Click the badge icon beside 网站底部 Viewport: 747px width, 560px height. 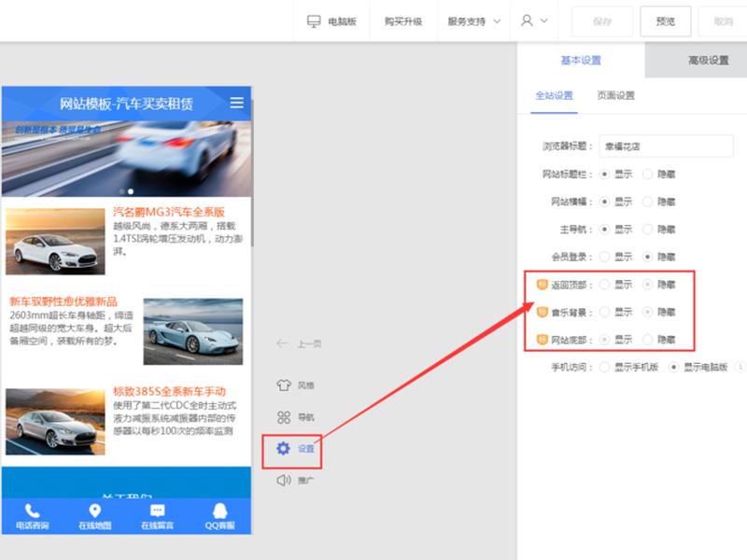pyautogui.click(x=543, y=340)
